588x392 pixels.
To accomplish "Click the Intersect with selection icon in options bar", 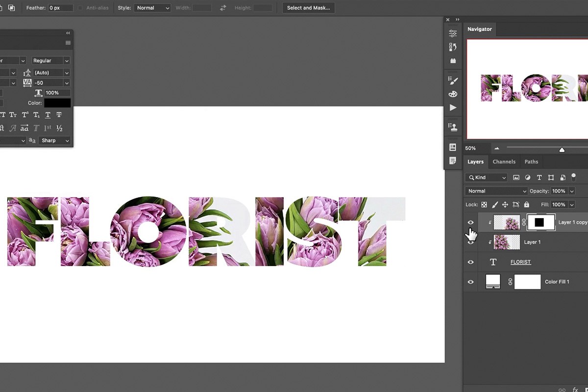I will (x=11, y=8).
